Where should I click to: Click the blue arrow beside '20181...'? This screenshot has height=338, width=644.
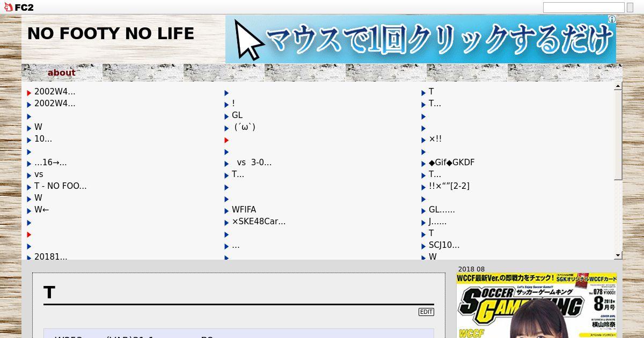29,258
